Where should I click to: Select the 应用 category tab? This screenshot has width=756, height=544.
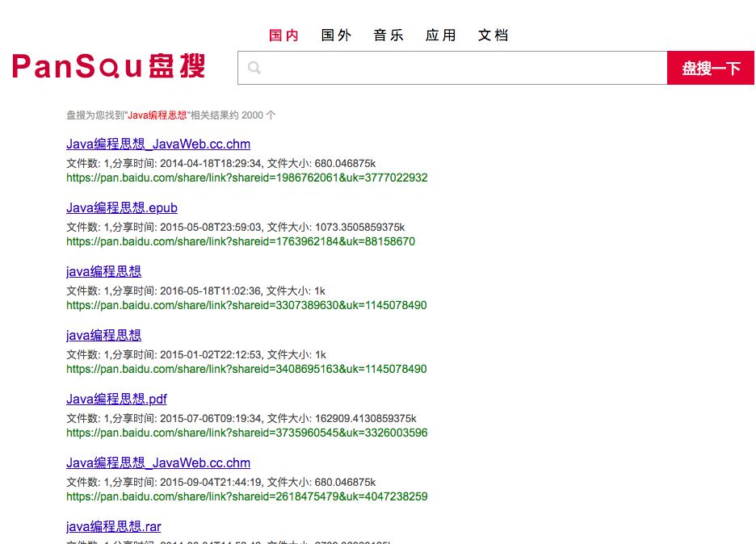point(441,35)
